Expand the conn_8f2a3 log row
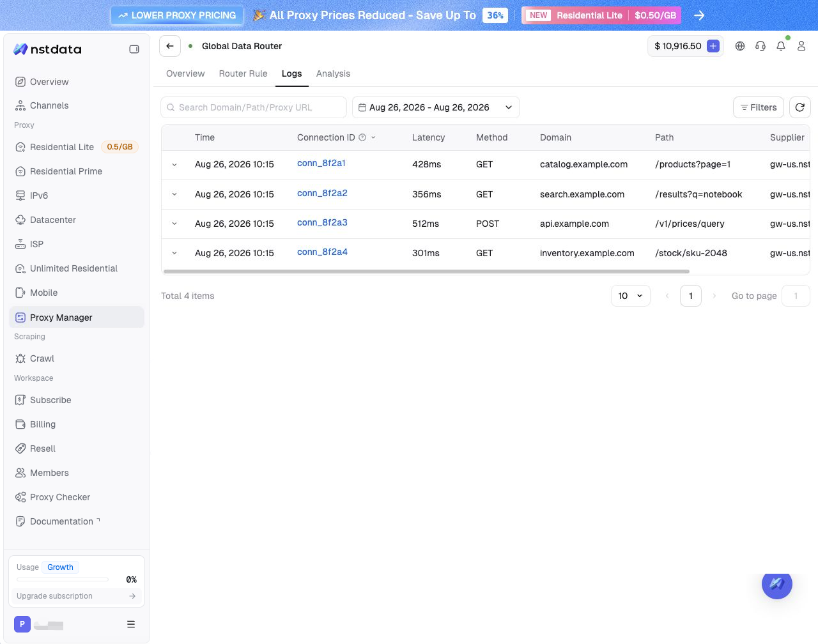 click(174, 224)
